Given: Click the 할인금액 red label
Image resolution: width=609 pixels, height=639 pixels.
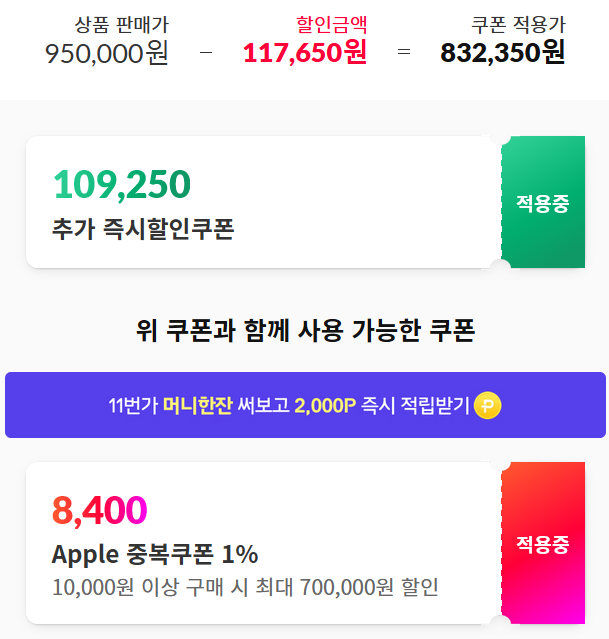Looking at the screenshot, I should [332, 25].
